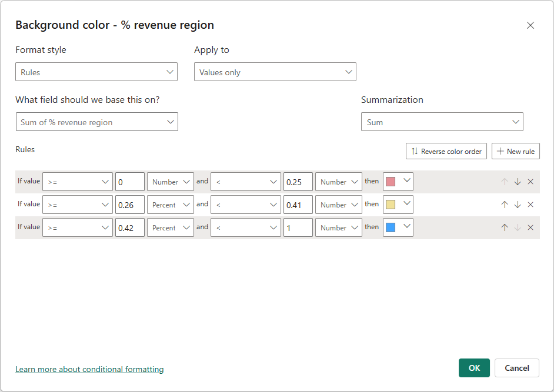This screenshot has height=392, width=554.
Task: Move the first rule down
Action: (x=518, y=181)
